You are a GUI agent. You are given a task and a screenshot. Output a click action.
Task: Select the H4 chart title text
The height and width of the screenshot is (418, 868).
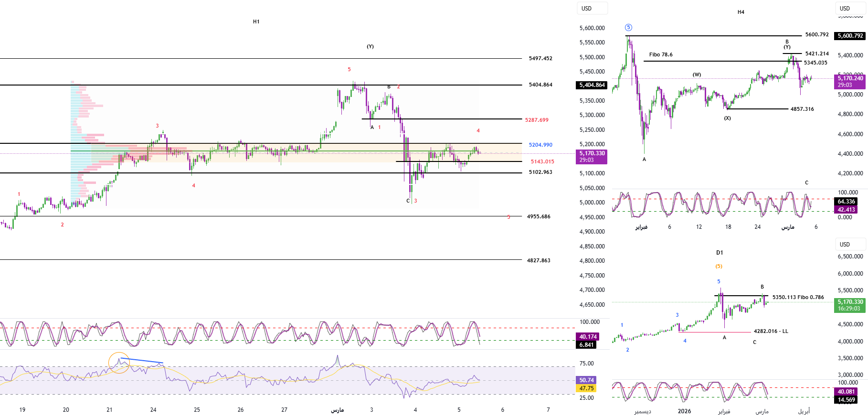tap(741, 12)
